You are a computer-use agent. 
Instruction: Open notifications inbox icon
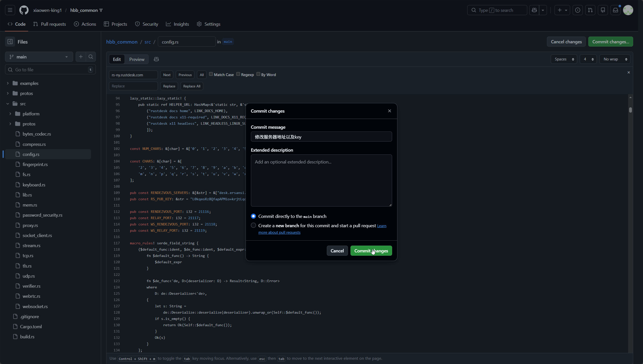point(615,10)
